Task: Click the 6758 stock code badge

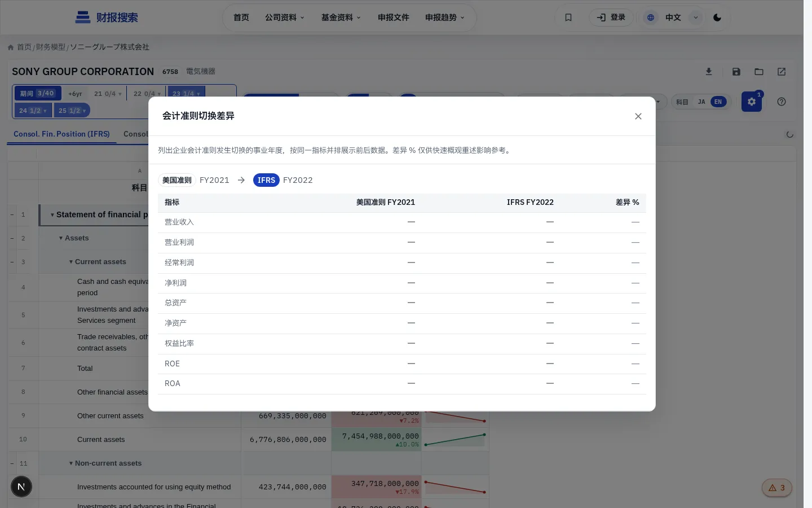Action: point(170,72)
